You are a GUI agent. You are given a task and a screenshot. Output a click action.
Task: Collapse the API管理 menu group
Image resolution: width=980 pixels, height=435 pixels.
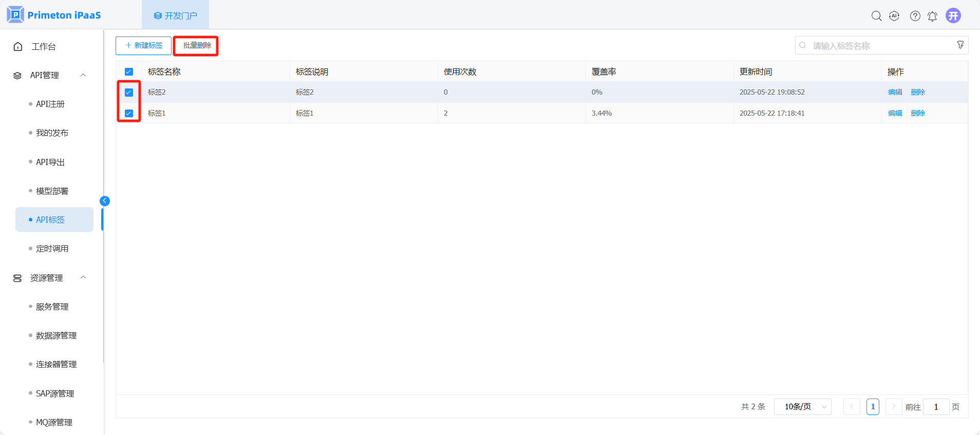point(83,75)
